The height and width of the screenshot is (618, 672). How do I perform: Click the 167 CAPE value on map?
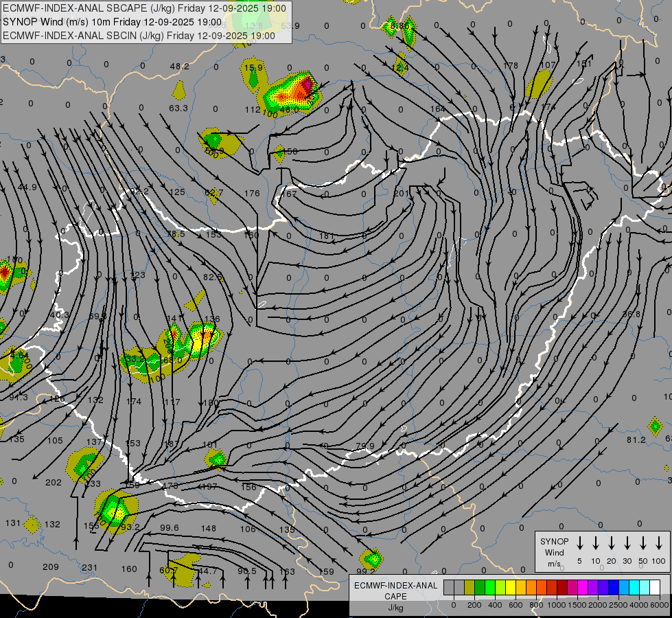tap(289, 194)
